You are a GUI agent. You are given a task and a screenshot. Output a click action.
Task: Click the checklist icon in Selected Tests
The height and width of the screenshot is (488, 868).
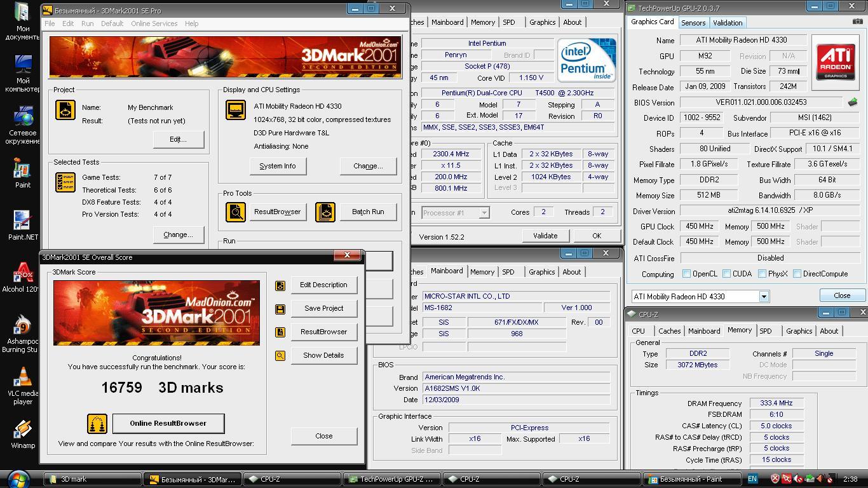(65, 182)
